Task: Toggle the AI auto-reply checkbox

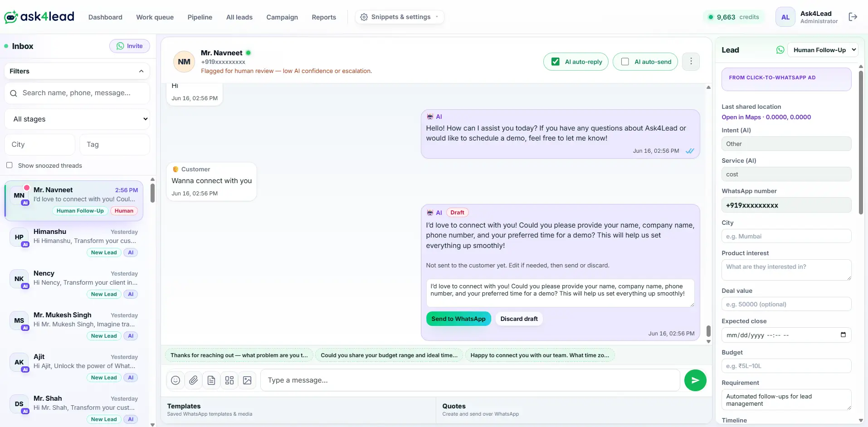Action: 555,62
